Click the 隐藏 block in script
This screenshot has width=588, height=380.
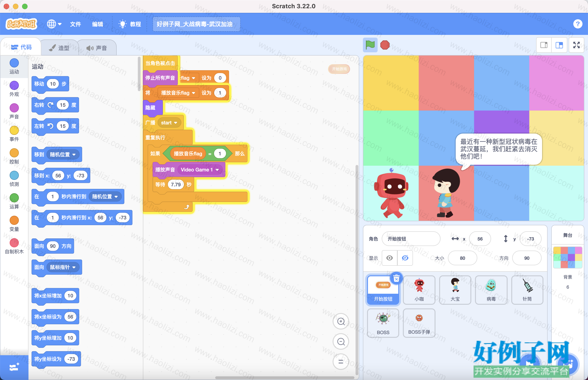point(153,108)
